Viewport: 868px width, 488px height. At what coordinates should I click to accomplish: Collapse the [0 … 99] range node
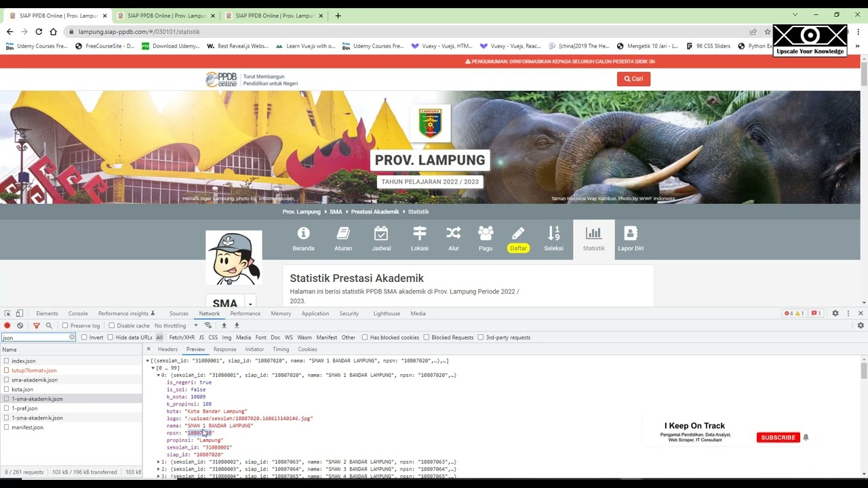click(x=153, y=368)
